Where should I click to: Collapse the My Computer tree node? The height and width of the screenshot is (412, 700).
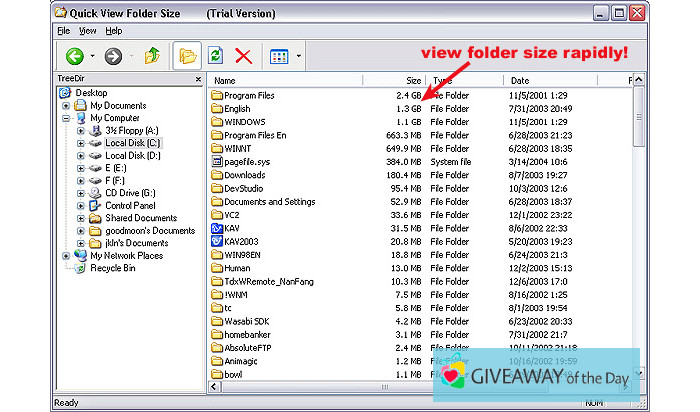click(66, 118)
